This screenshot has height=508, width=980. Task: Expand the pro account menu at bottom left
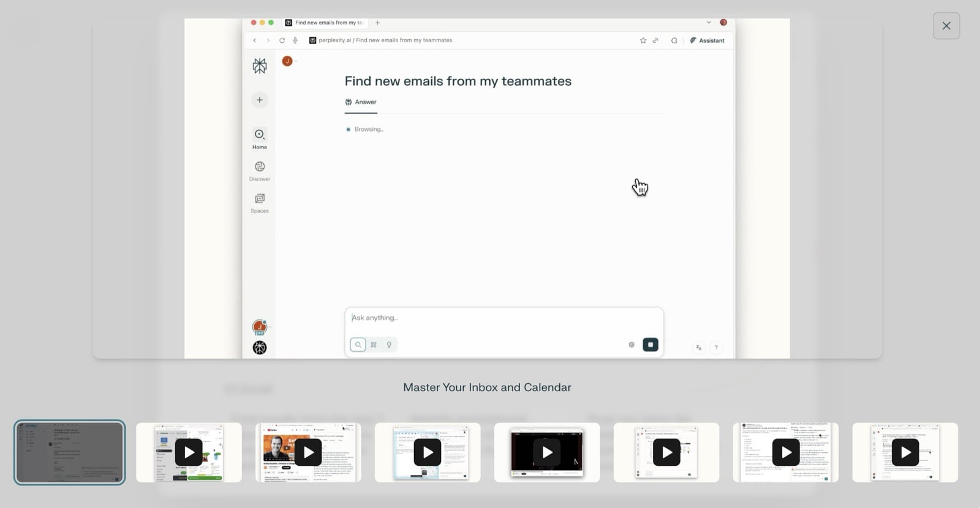(x=260, y=327)
